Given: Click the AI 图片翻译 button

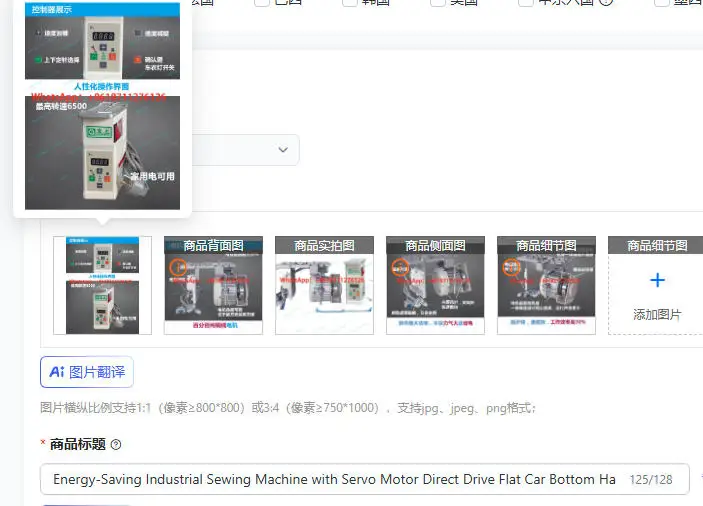Looking at the screenshot, I should pos(87,372).
